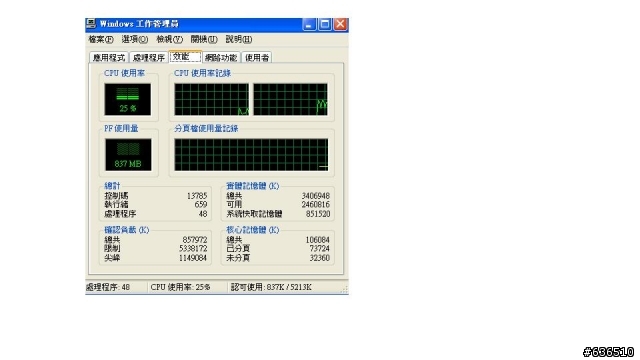640x360 pixels.
Task: Click the second CPU usage history graph
Action: [x=290, y=99]
